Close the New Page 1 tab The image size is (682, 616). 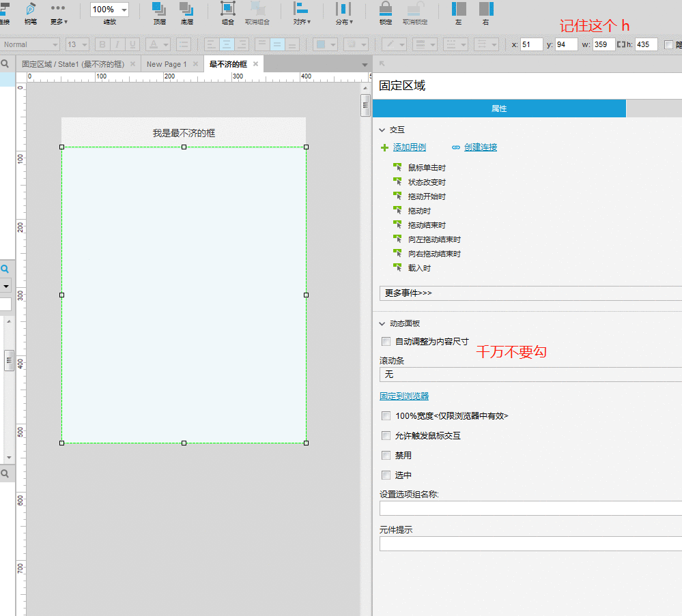196,64
